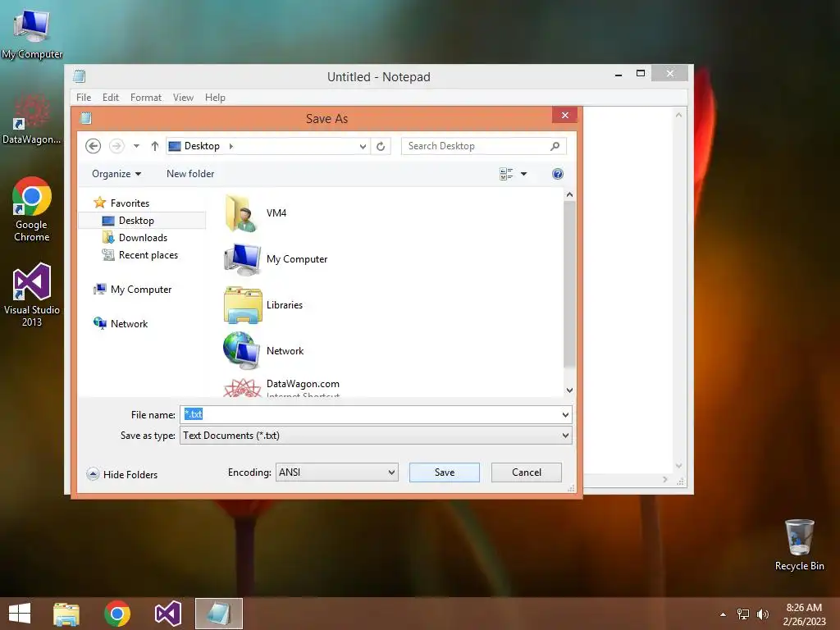
Task: Open the Help icon in Save As
Action: tap(557, 174)
